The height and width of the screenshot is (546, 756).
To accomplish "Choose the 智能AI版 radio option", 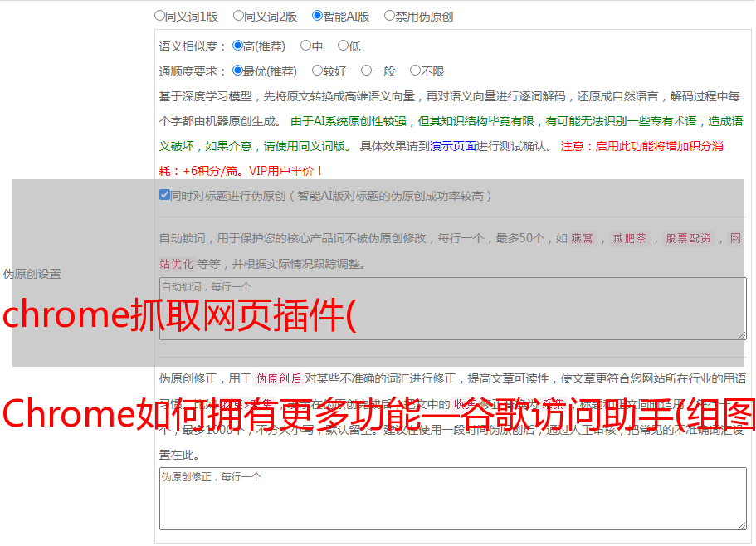I will (317, 16).
